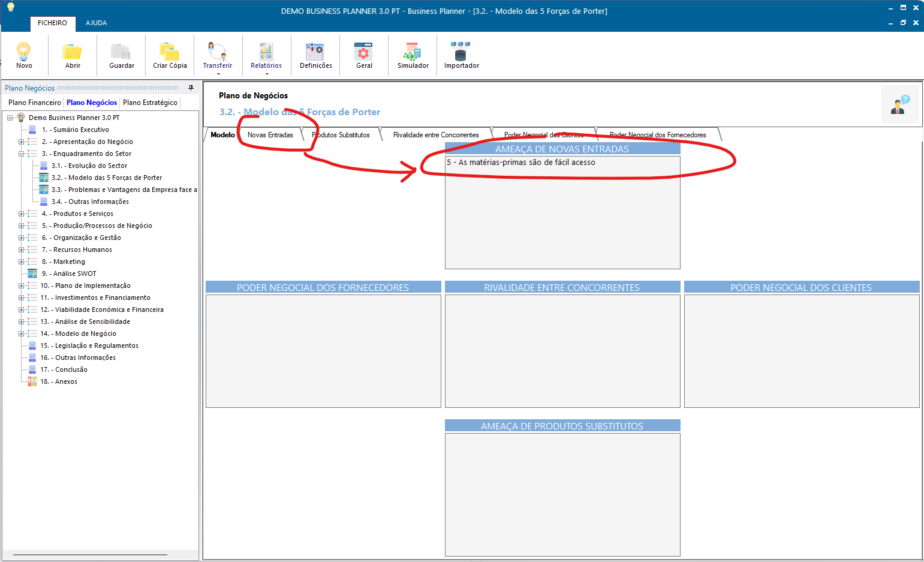Click the icon beside 16. Outras Informações
The image size is (924, 562).
pyautogui.click(x=32, y=357)
